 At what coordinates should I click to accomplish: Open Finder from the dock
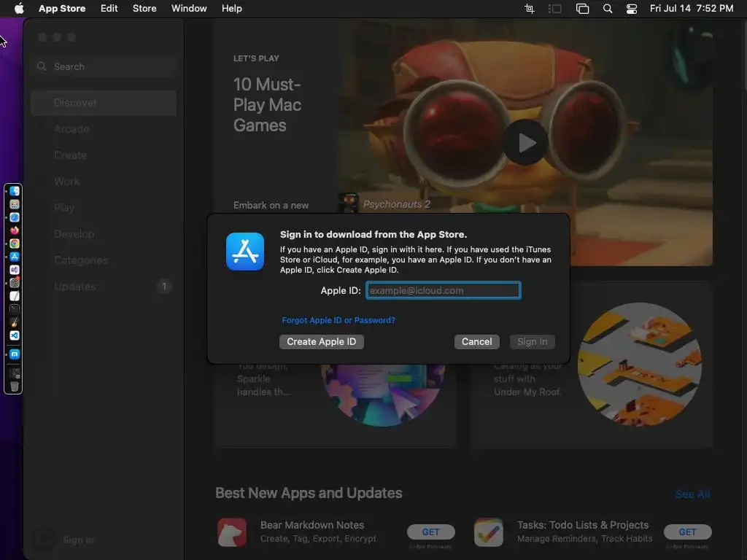point(15,191)
